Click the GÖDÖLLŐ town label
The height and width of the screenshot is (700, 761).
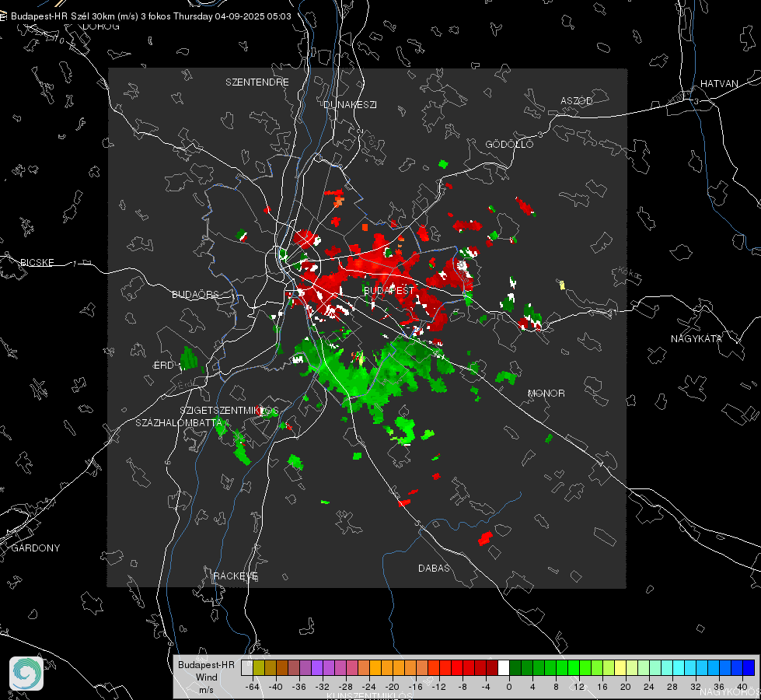pyautogui.click(x=509, y=144)
